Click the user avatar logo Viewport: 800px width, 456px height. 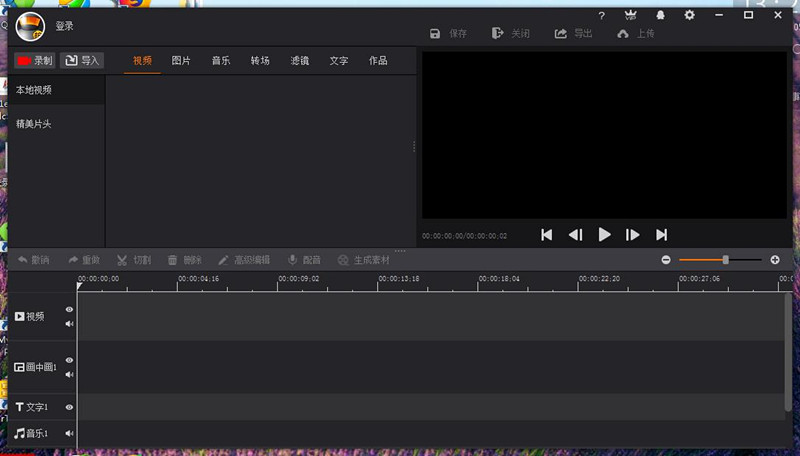[x=30, y=27]
